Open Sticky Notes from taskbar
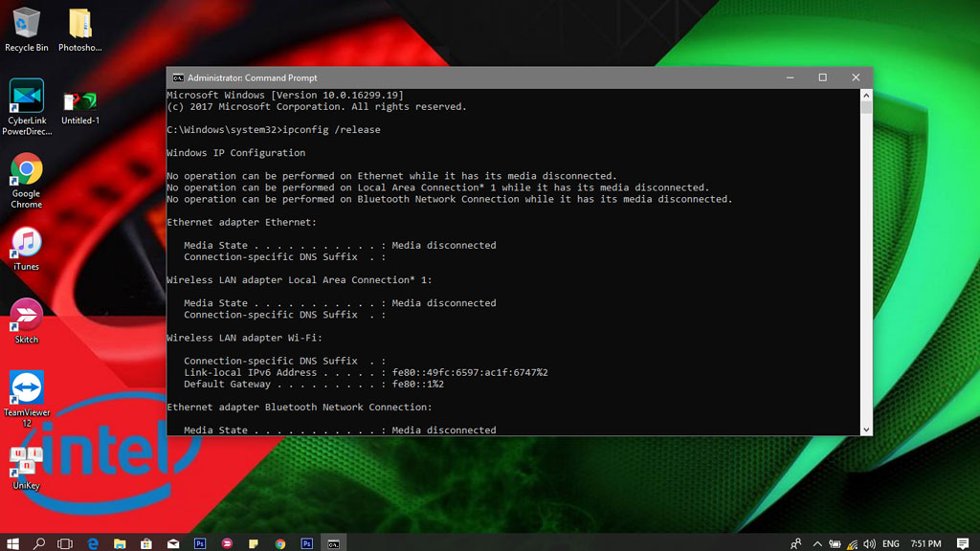This screenshot has width=980, height=551. (x=253, y=543)
